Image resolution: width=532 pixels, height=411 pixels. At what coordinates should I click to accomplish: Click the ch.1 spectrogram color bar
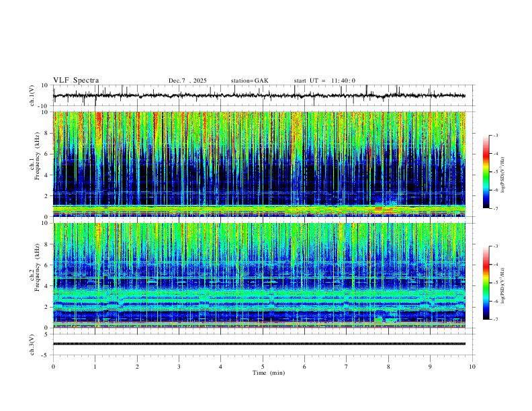coord(486,172)
